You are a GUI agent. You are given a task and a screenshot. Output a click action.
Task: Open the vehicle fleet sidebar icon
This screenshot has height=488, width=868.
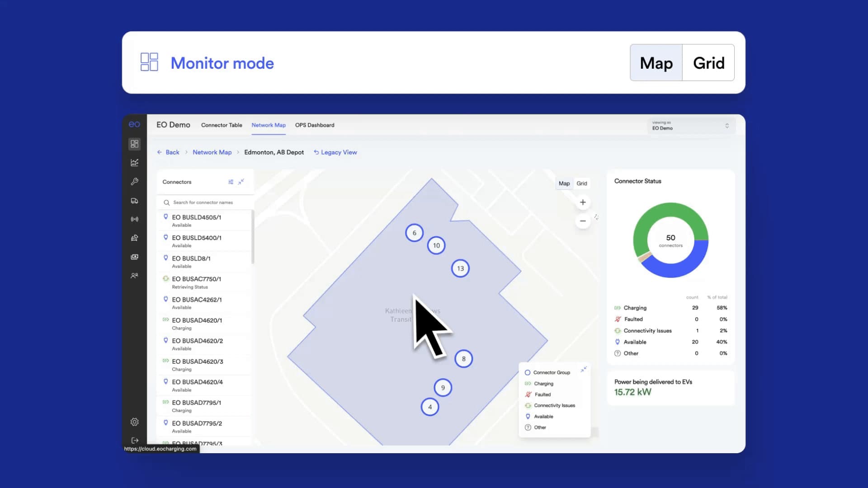(x=134, y=201)
